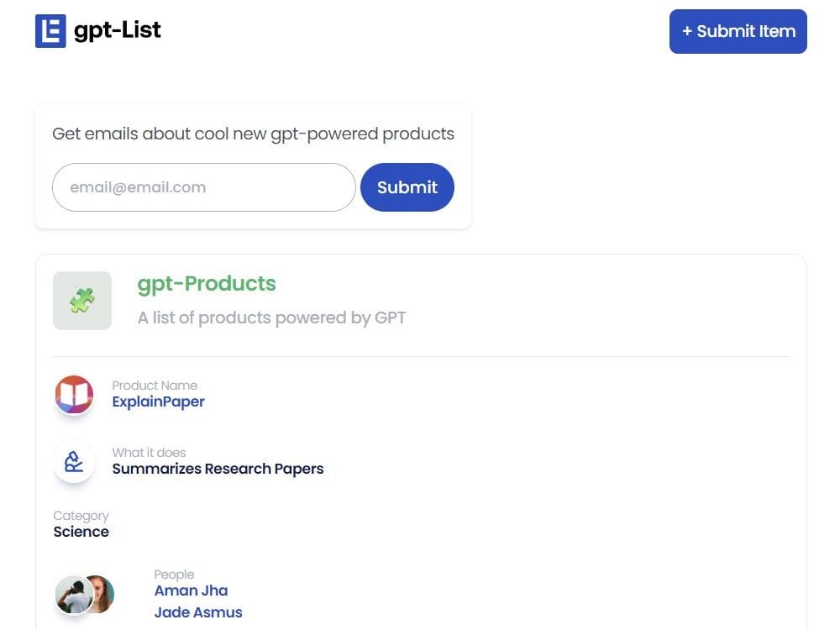Click the People section label
The height and width of the screenshot is (630, 840).
pos(174,574)
